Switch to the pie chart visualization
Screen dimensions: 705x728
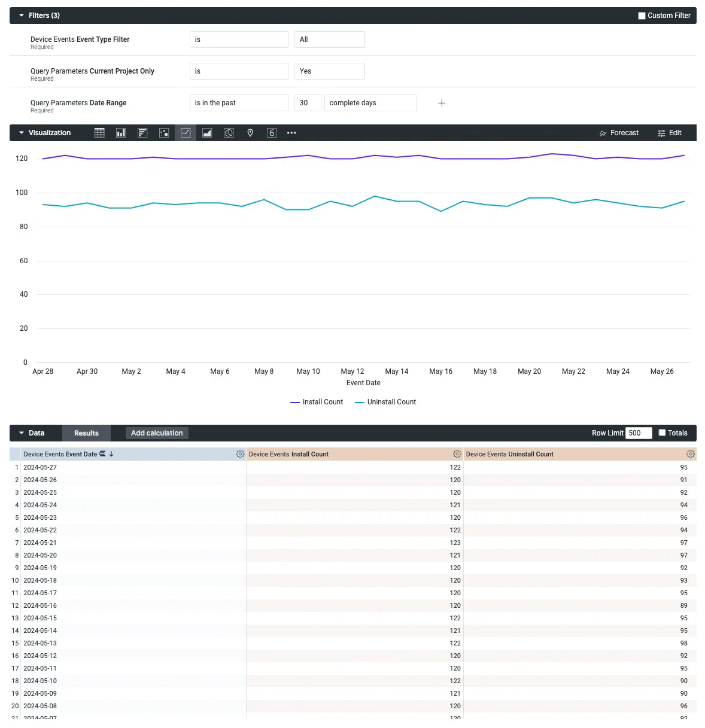click(229, 133)
